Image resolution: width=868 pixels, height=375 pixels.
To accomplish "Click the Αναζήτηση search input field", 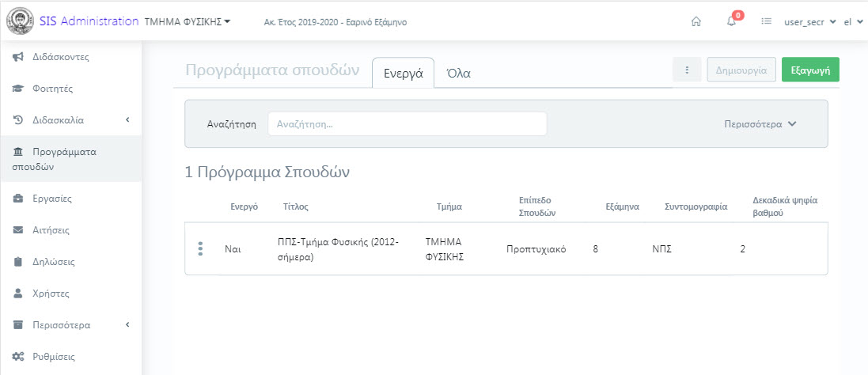I will point(407,124).
